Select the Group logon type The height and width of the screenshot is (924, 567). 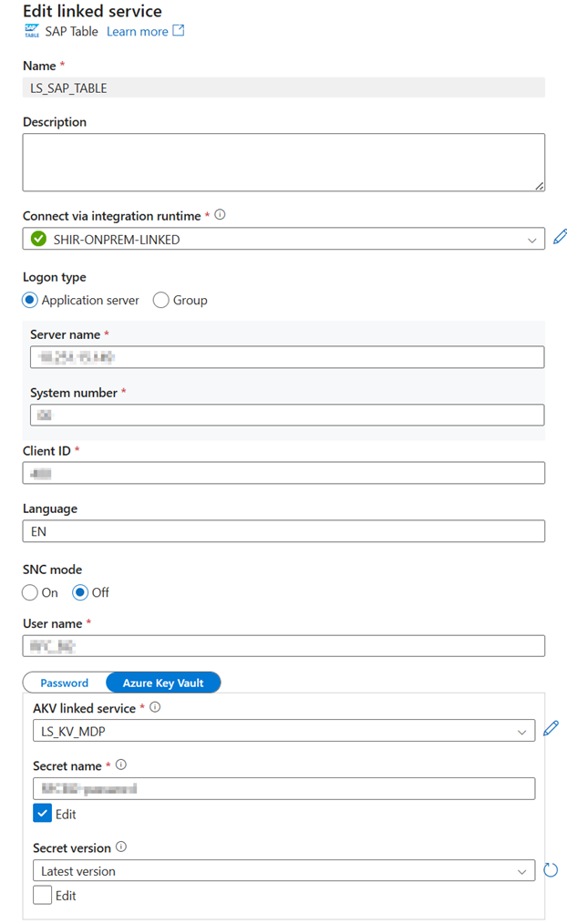point(161,300)
